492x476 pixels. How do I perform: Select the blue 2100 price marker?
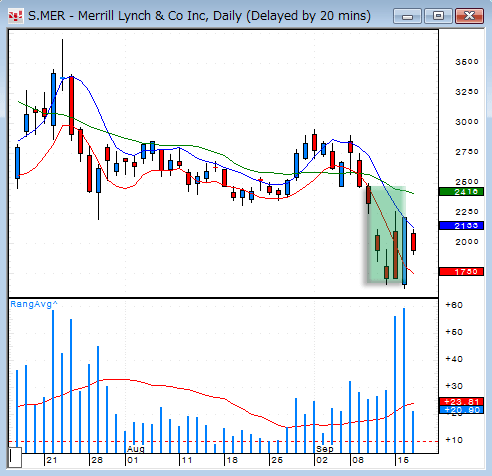point(461,226)
